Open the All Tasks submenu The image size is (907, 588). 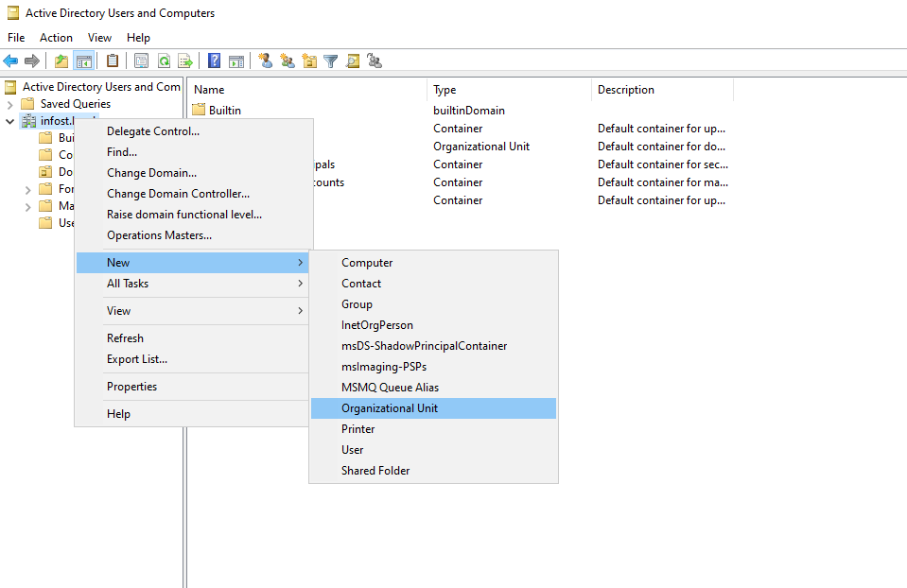(193, 284)
